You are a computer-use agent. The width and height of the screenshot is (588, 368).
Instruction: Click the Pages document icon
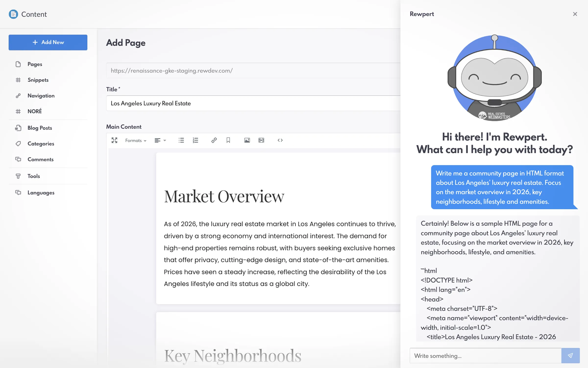[18, 64]
